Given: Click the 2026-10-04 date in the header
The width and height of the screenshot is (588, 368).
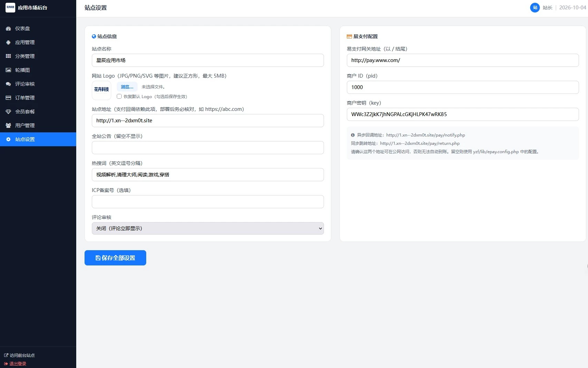Looking at the screenshot, I should 573,8.
